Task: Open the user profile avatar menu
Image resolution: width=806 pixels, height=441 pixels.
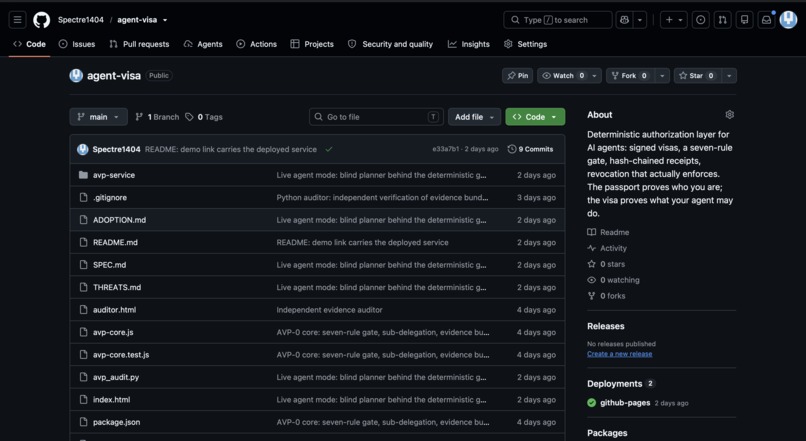Action: [788, 20]
